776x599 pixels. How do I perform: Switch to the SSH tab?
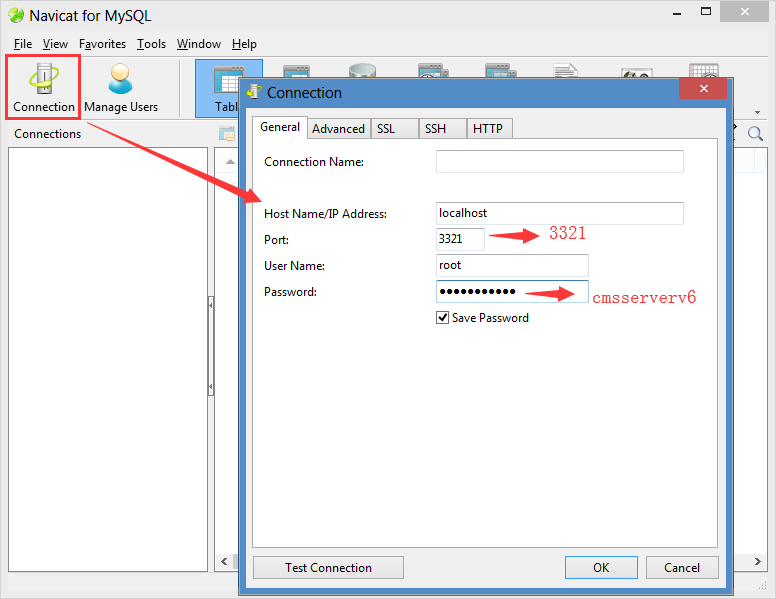coord(442,129)
